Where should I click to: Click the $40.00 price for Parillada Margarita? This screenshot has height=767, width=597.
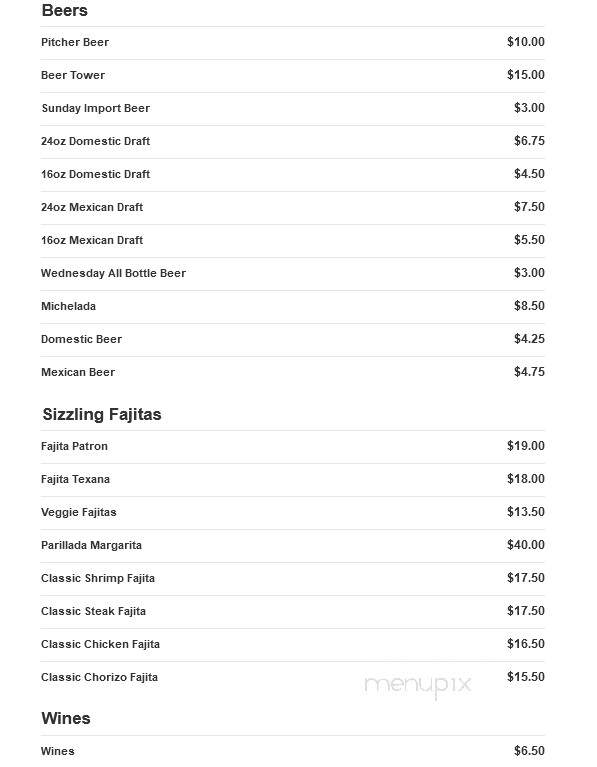[526, 545]
